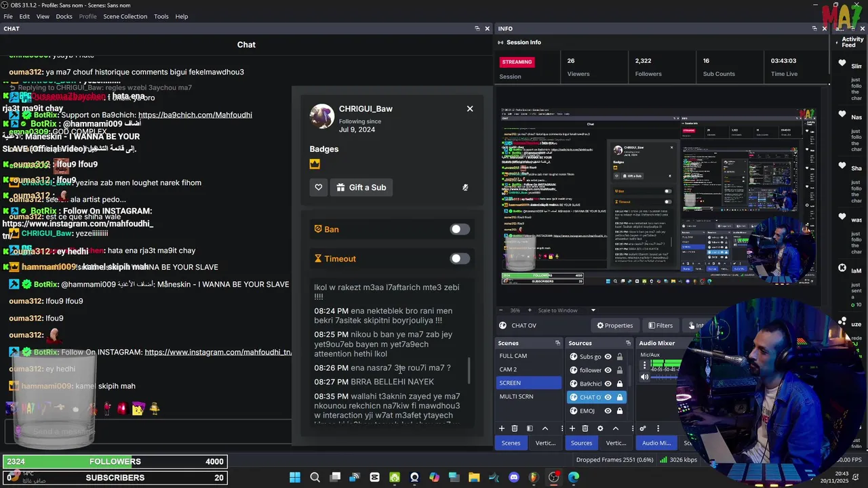Select the MULTI SCRN scene
This screenshot has width=868, height=488.
coord(529,396)
